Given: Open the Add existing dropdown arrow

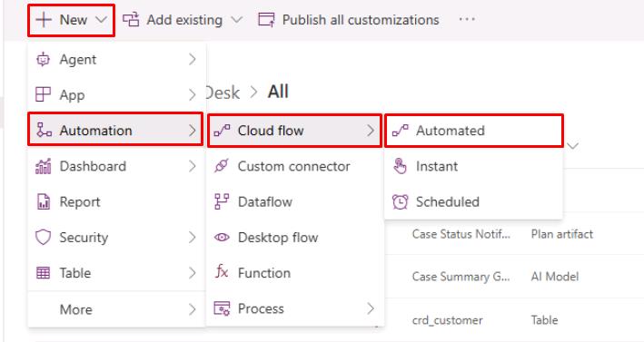Looking at the screenshot, I should 237,20.
